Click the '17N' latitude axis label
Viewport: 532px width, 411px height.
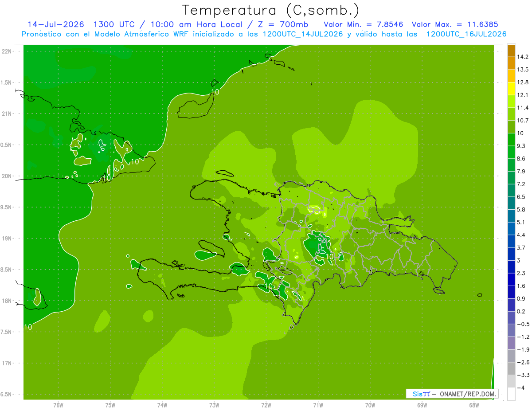click(7, 363)
